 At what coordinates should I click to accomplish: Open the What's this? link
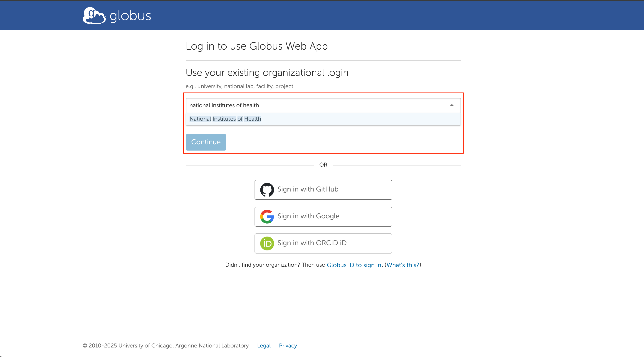pyautogui.click(x=402, y=265)
